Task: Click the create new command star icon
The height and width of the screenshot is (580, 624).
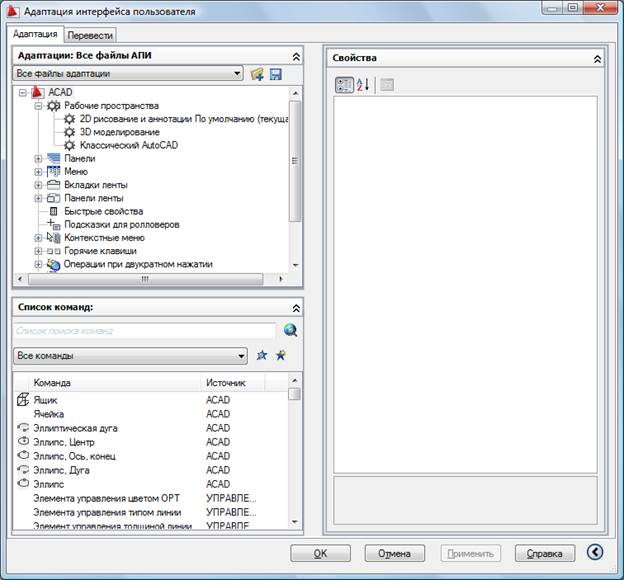Action: click(261, 355)
